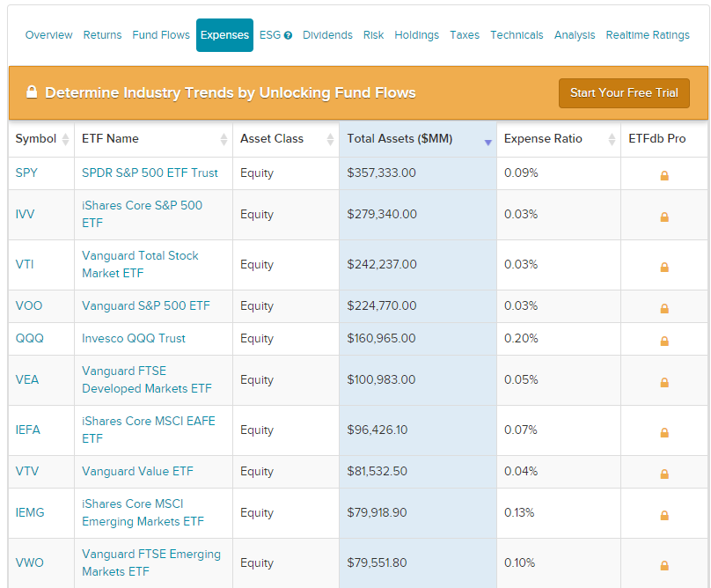This screenshot has height=588, width=711.
Task: Sort table by Symbol column arrows
Action: pos(65,139)
